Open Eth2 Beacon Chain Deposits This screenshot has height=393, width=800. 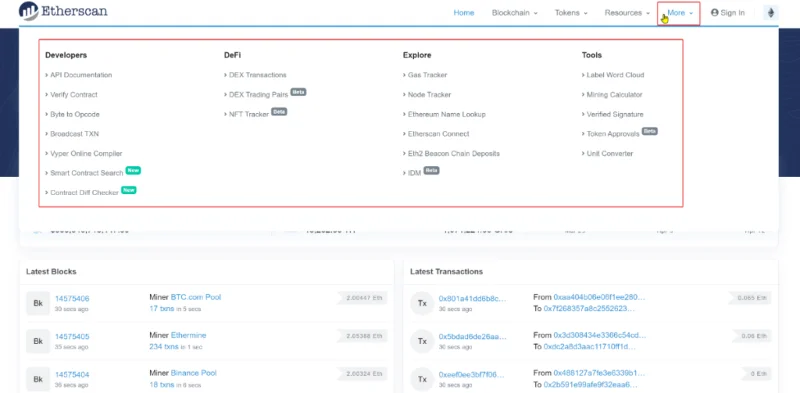[x=454, y=153]
